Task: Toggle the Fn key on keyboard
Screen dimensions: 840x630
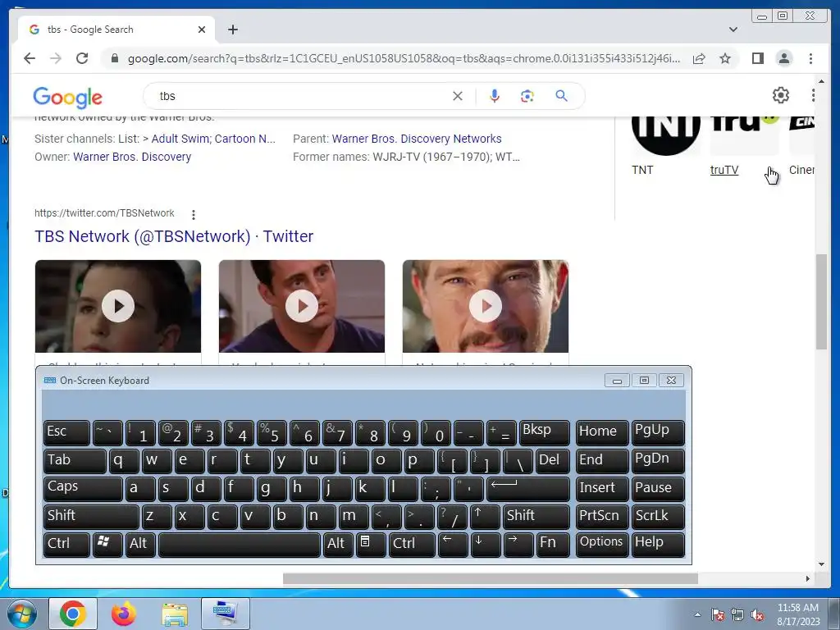Action: pos(552,545)
